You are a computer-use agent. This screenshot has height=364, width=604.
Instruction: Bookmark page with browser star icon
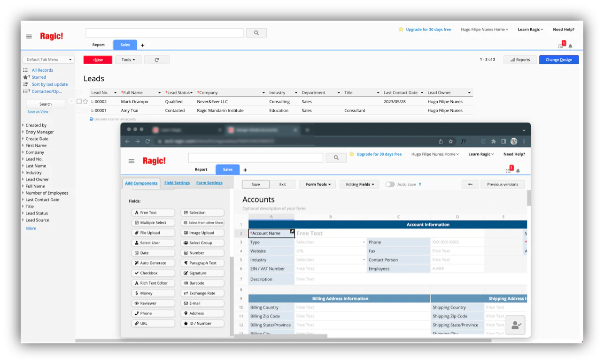(451, 141)
